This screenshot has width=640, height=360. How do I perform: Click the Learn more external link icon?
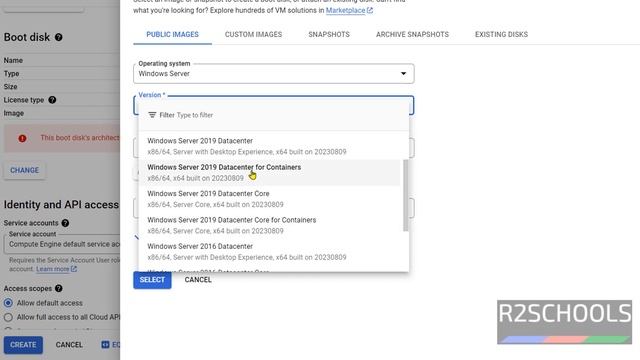click(x=74, y=269)
